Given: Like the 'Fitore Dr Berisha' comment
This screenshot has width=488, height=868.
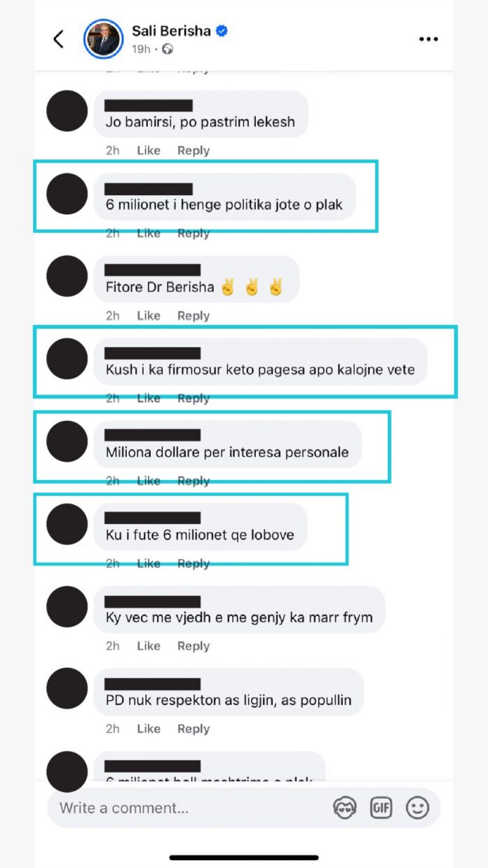Looking at the screenshot, I should (x=148, y=316).
